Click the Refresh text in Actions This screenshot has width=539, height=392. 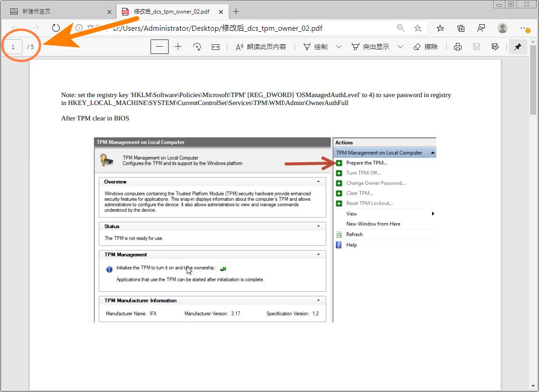(354, 234)
